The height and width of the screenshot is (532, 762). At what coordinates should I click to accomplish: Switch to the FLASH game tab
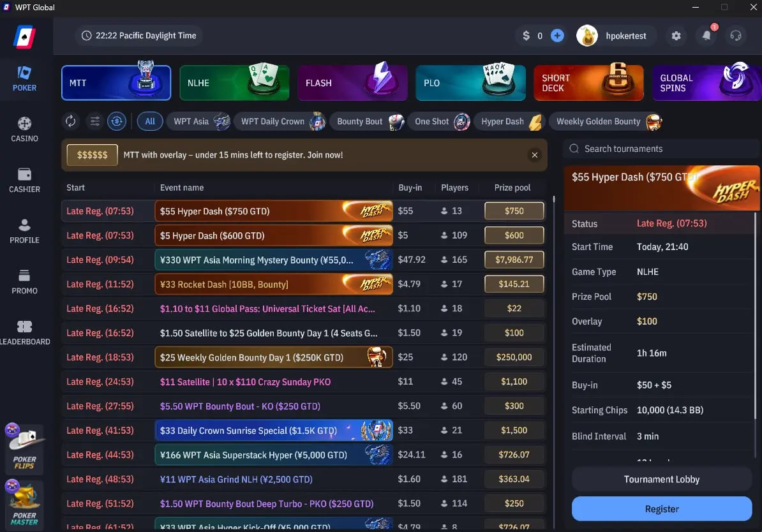352,82
